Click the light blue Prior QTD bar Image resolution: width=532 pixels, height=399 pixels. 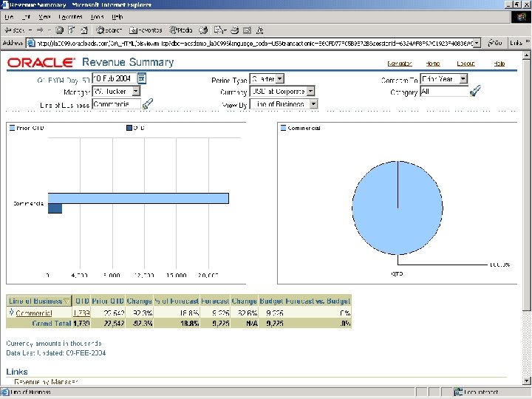pyautogui.click(x=138, y=199)
